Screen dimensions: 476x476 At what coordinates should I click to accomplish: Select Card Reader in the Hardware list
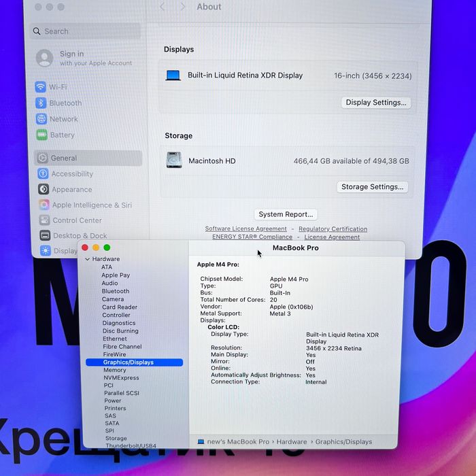pos(120,307)
